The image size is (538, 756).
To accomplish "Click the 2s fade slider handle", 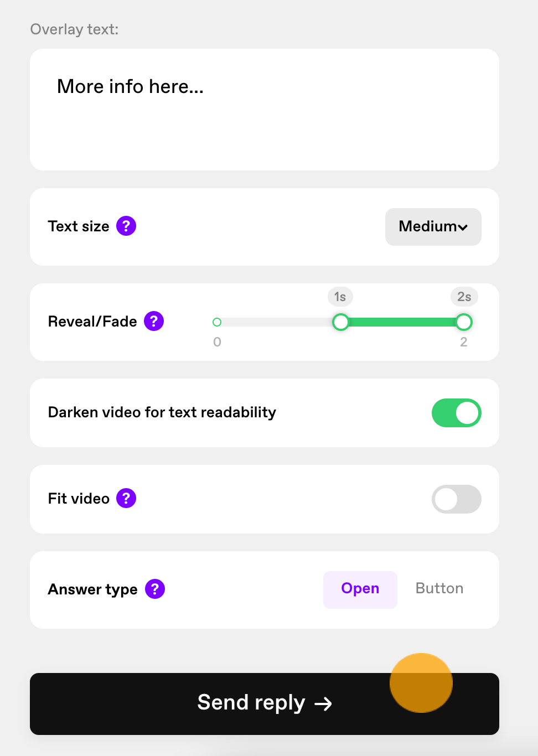I will pyautogui.click(x=464, y=322).
